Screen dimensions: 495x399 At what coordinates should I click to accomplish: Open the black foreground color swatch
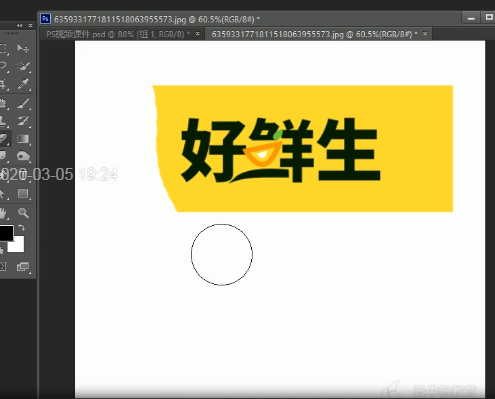[x=6, y=233]
